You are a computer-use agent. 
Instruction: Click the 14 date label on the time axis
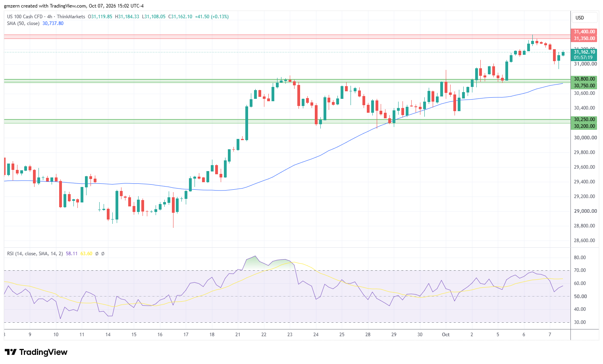coord(108,335)
